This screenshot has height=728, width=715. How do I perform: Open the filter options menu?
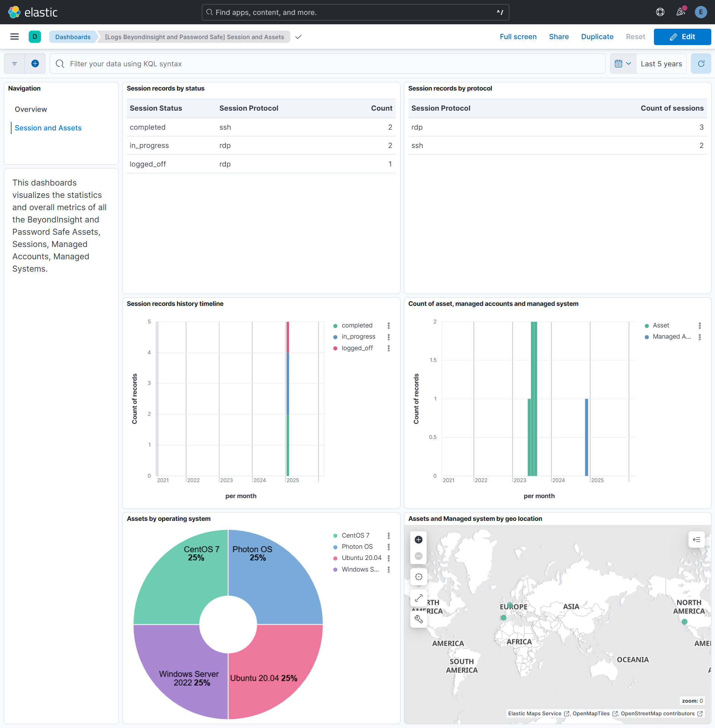(14, 63)
